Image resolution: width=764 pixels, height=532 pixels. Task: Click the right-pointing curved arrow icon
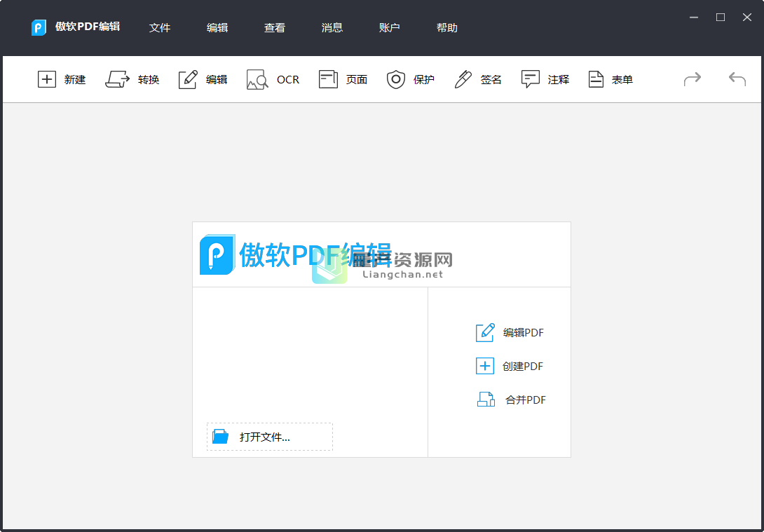[x=693, y=79]
